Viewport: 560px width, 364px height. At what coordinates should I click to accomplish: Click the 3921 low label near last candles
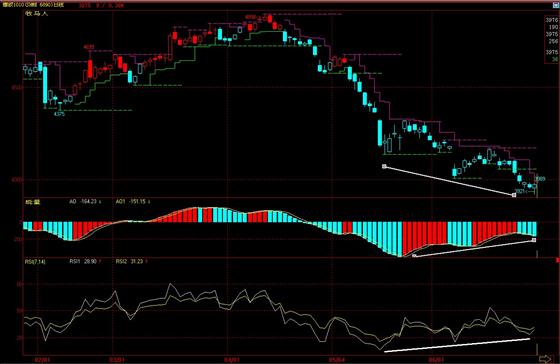click(x=521, y=191)
